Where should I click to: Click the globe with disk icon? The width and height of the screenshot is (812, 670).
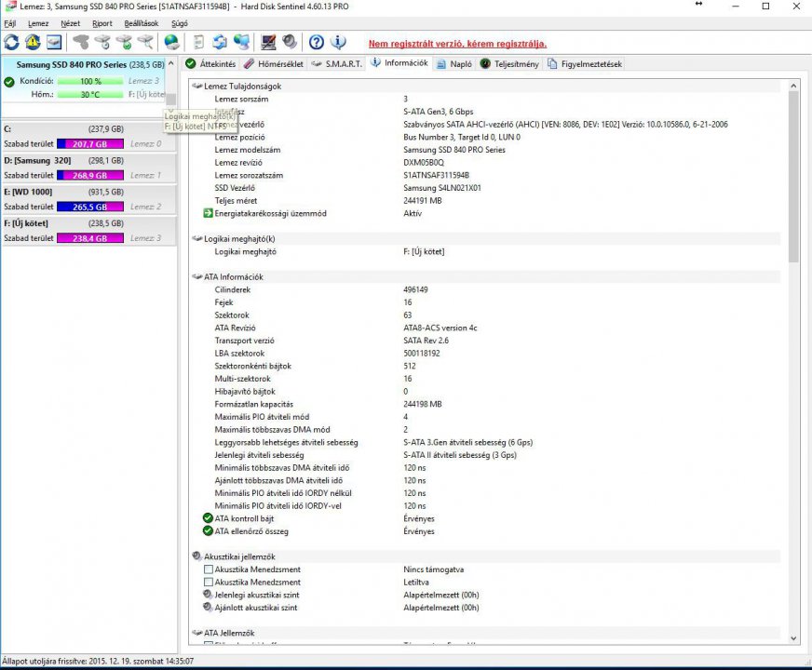pyautogui.click(x=171, y=42)
